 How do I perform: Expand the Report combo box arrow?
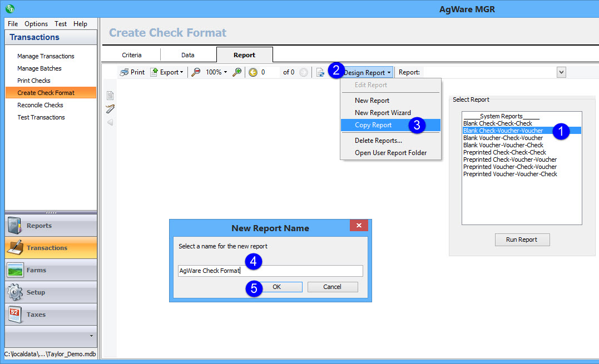pos(561,72)
